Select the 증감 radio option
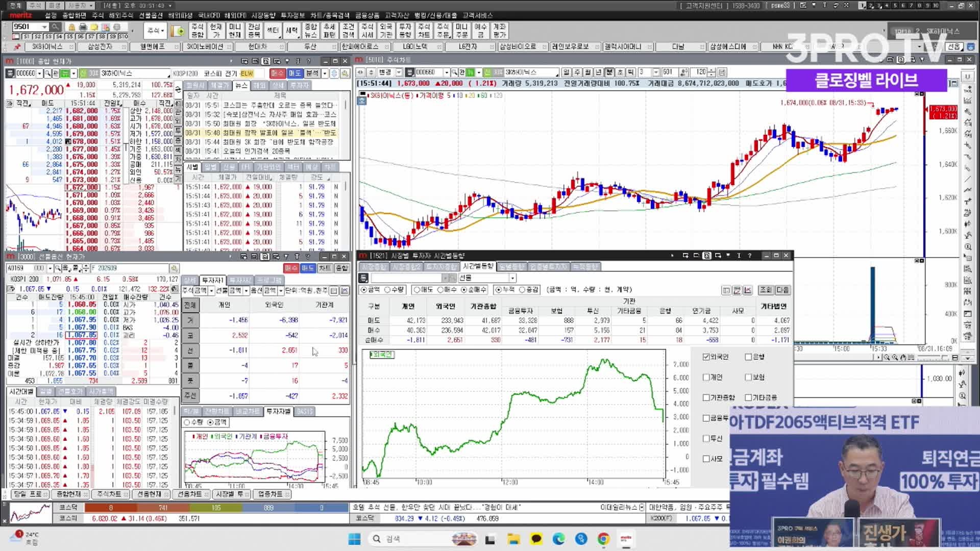 (x=522, y=290)
